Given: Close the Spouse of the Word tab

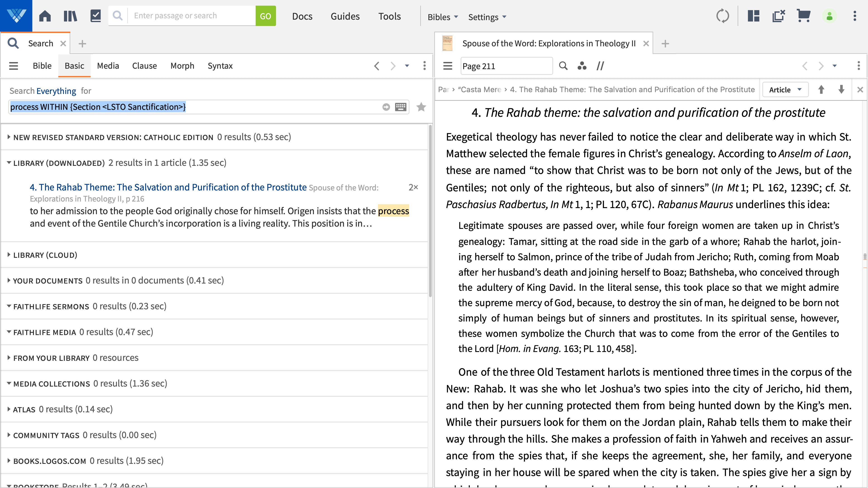Looking at the screenshot, I should (646, 43).
